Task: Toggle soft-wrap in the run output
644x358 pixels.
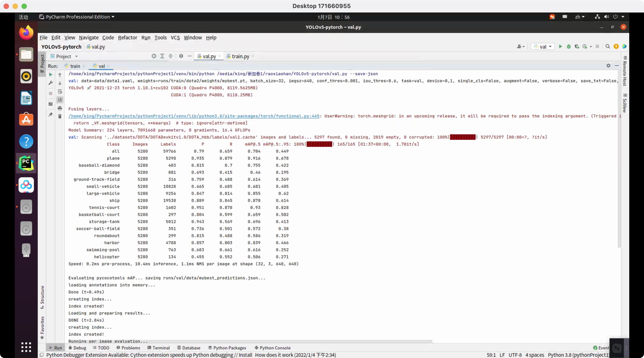Action: pos(60,92)
